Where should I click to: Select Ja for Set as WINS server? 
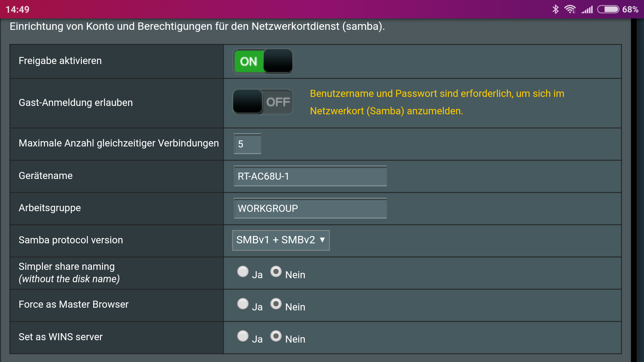(243, 336)
